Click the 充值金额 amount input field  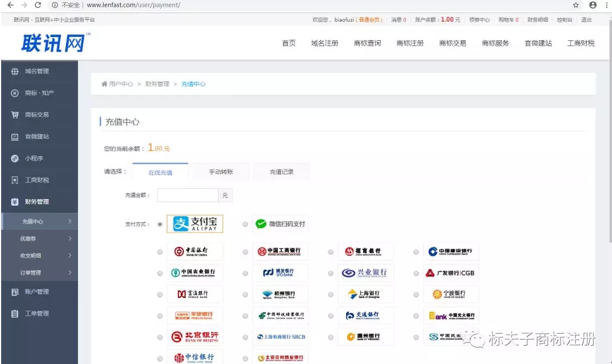point(188,195)
